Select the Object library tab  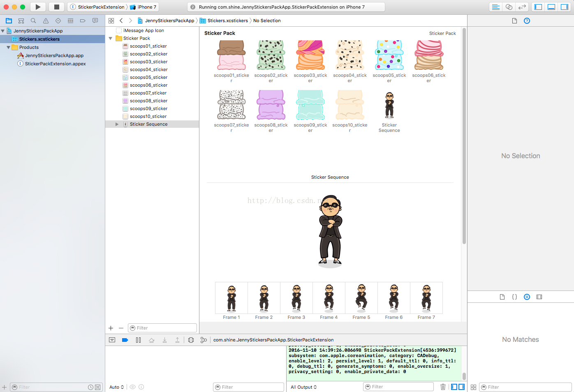click(527, 297)
